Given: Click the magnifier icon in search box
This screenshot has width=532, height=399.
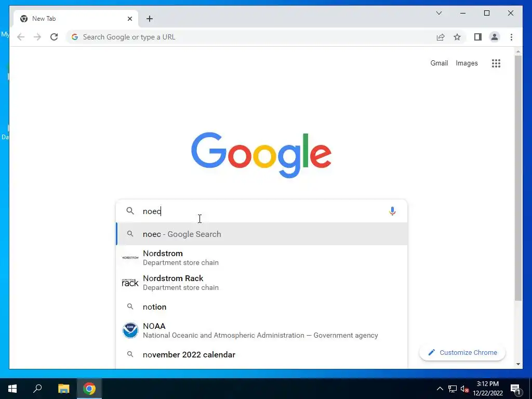Looking at the screenshot, I should (130, 211).
